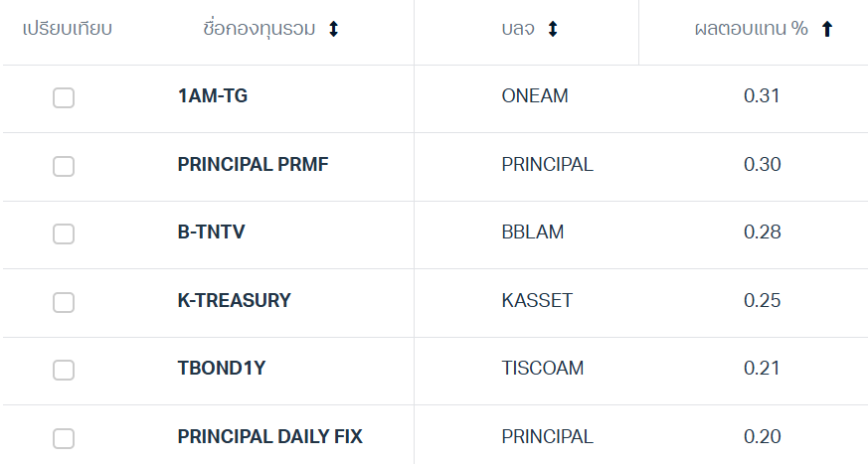Click the เปรียบเทียบ column header
Viewport: 868px width, 464px height.
pyautogui.click(x=68, y=29)
